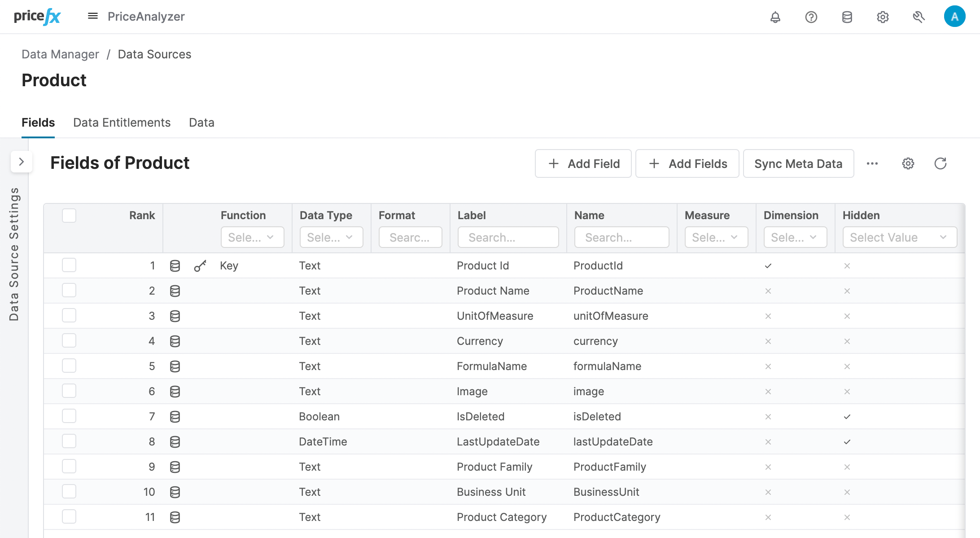Switch to the Data tab
980x538 pixels.
[201, 123]
